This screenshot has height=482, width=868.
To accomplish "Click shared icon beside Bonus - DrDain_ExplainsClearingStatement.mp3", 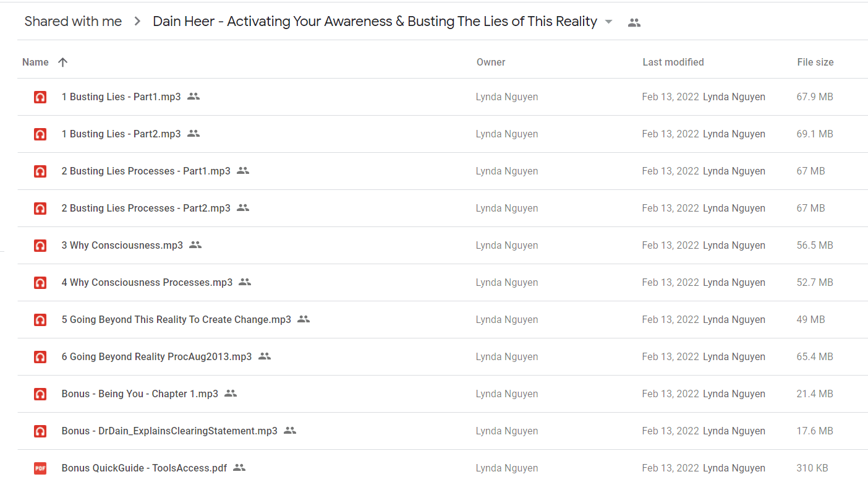I will click(x=290, y=431).
